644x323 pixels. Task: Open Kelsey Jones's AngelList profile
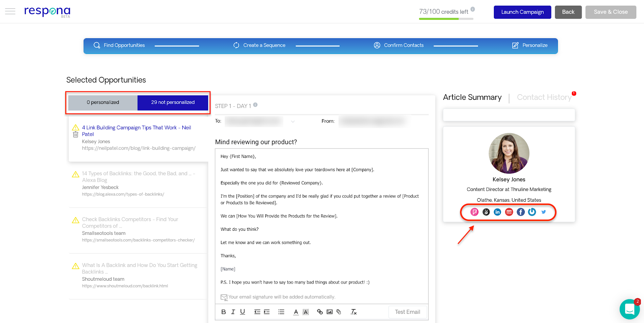coord(486,212)
